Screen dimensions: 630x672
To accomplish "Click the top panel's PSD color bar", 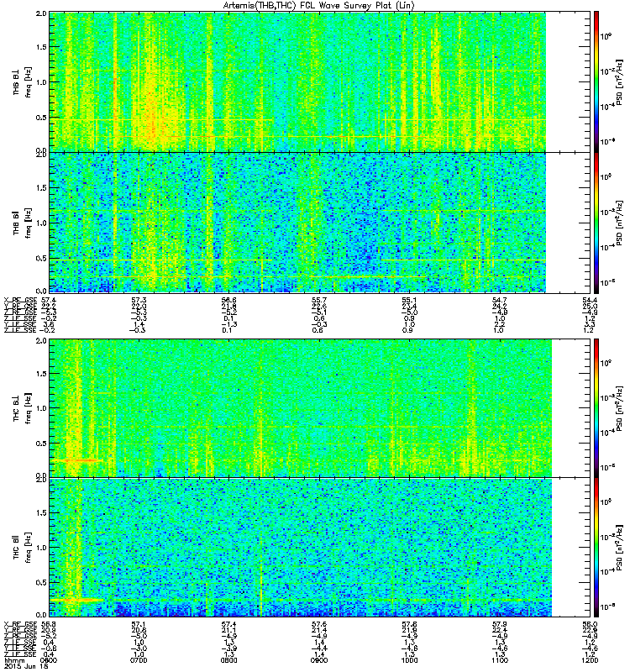I will 596,81.
